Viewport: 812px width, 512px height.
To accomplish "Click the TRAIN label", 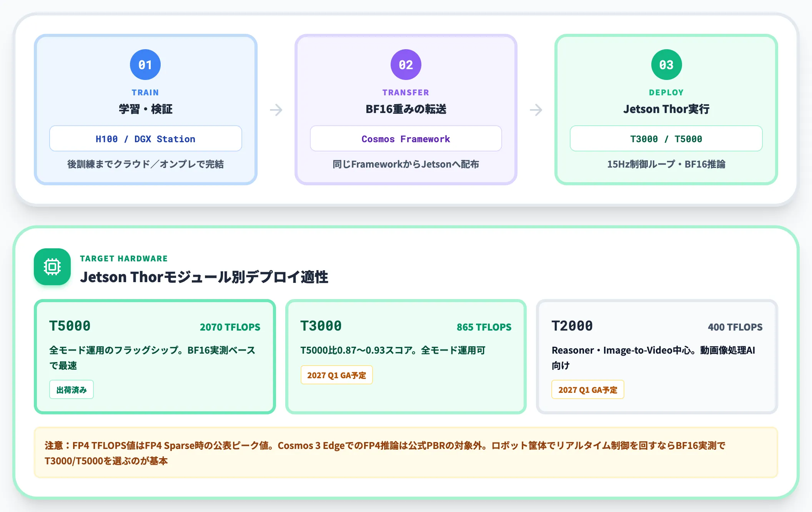I will 145,93.
